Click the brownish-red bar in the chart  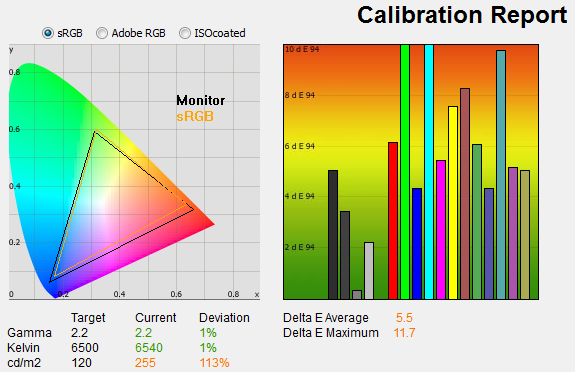point(465,194)
